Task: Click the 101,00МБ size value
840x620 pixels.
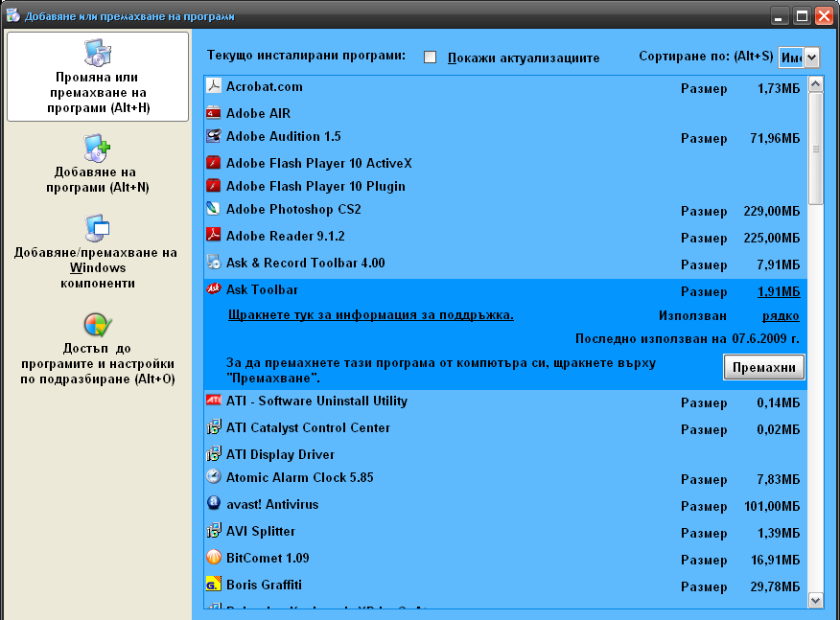Action: (771, 507)
